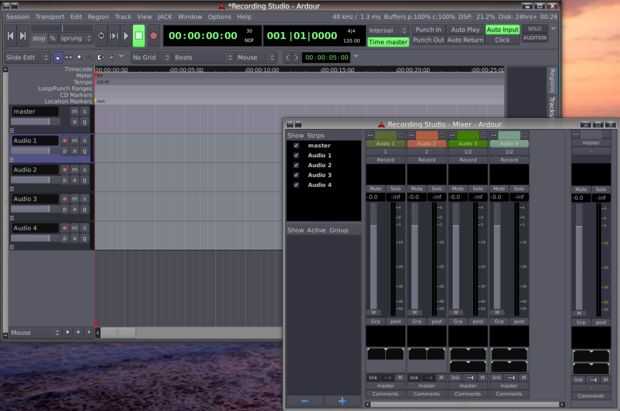The height and width of the screenshot is (411, 620).
Task: Select the object edit tool in the editor toolbar
Action: point(58,58)
